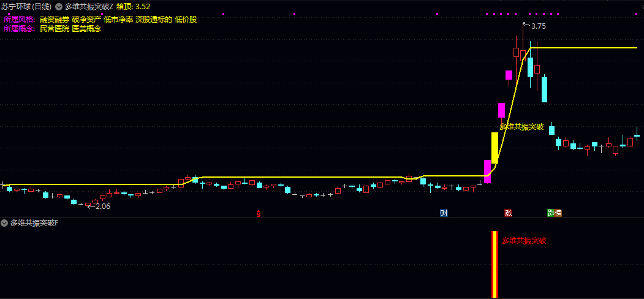Click the 3.75 high price label
Viewport: 644px width, 299px height.
click(x=539, y=26)
